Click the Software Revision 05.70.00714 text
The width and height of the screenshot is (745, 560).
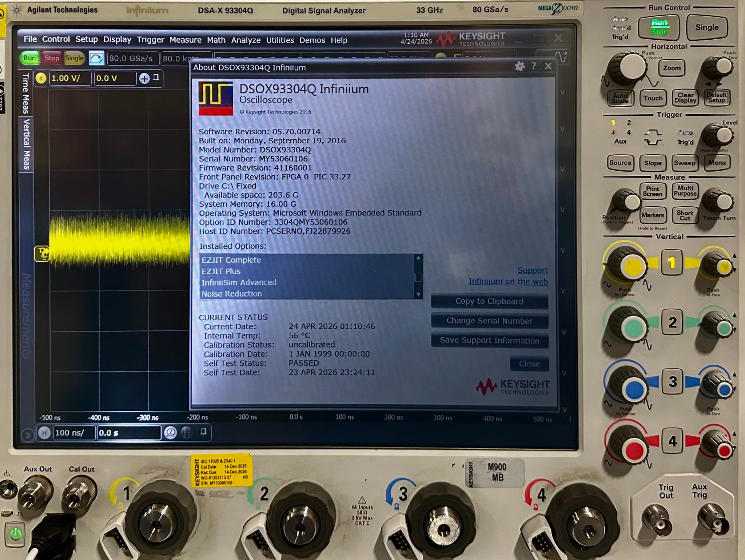259,131
